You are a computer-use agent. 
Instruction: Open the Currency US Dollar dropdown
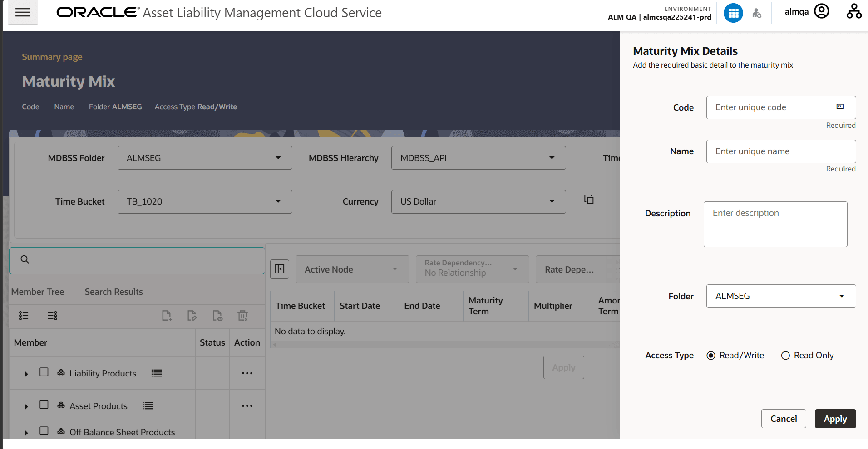coord(478,202)
